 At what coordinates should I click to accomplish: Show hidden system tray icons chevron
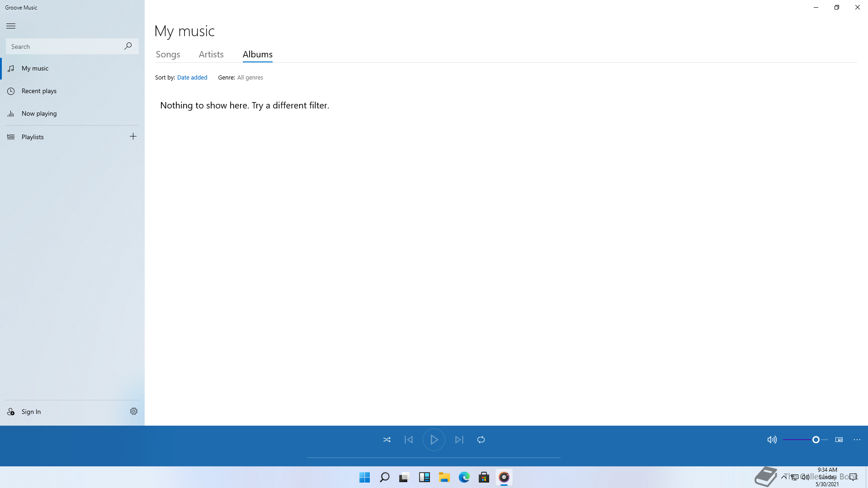pos(783,477)
